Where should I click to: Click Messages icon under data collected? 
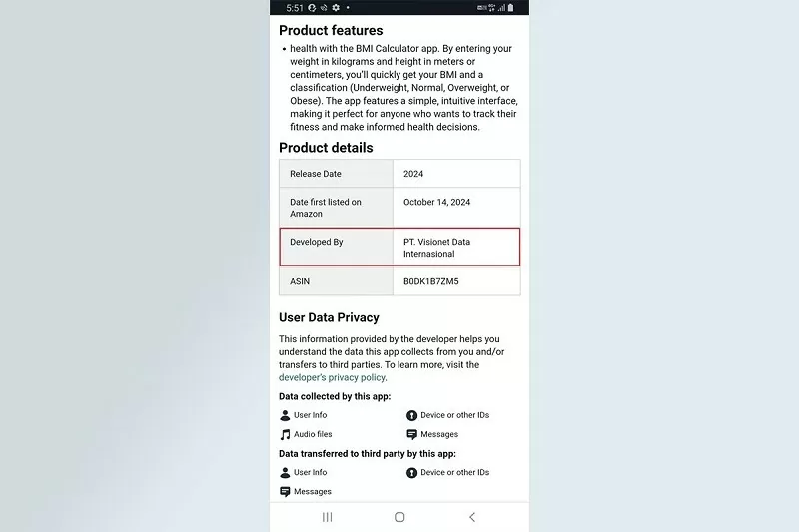click(x=411, y=435)
